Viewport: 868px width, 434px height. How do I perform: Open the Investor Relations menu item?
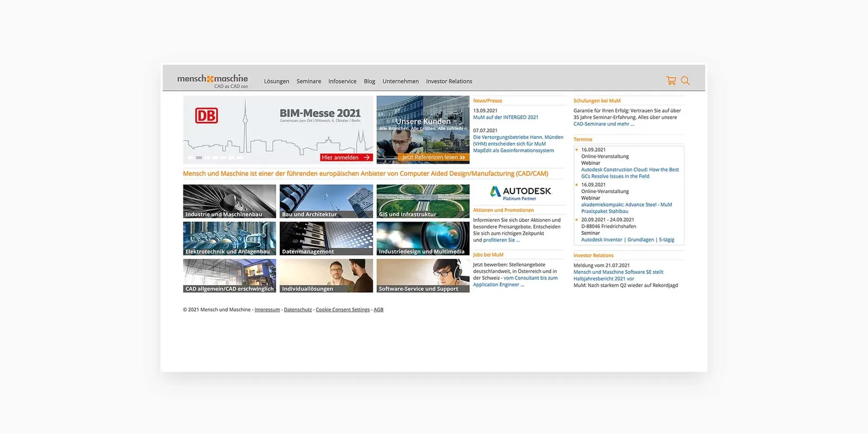click(x=449, y=81)
